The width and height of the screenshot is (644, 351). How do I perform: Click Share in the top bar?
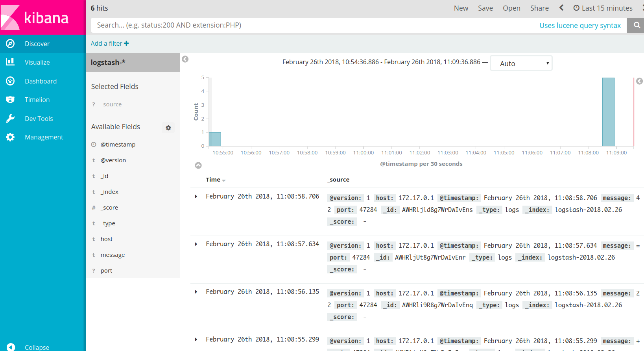pyautogui.click(x=539, y=8)
